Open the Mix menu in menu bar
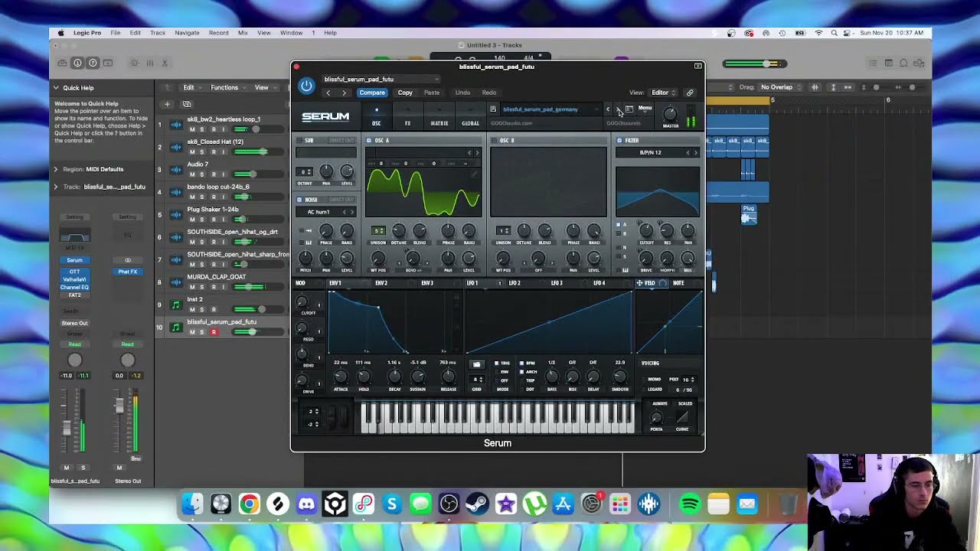 pyautogui.click(x=243, y=33)
